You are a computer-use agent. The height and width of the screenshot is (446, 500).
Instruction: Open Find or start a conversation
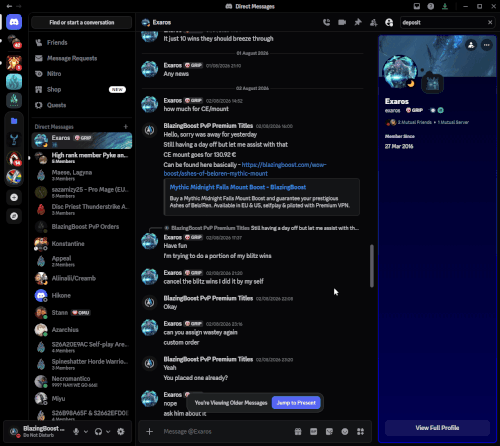tap(82, 22)
